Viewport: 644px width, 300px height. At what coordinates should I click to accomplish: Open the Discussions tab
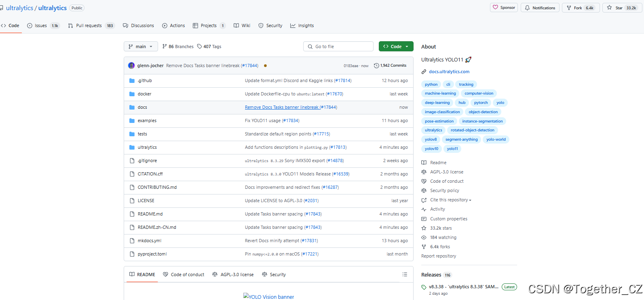[x=139, y=25]
